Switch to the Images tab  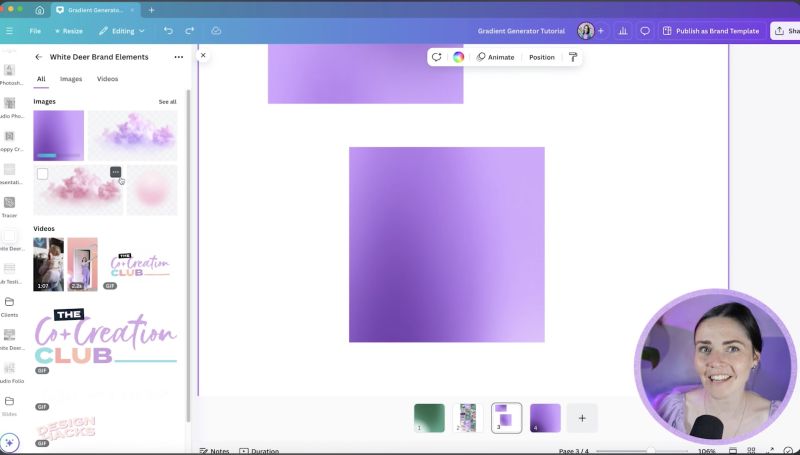pos(71,79)
